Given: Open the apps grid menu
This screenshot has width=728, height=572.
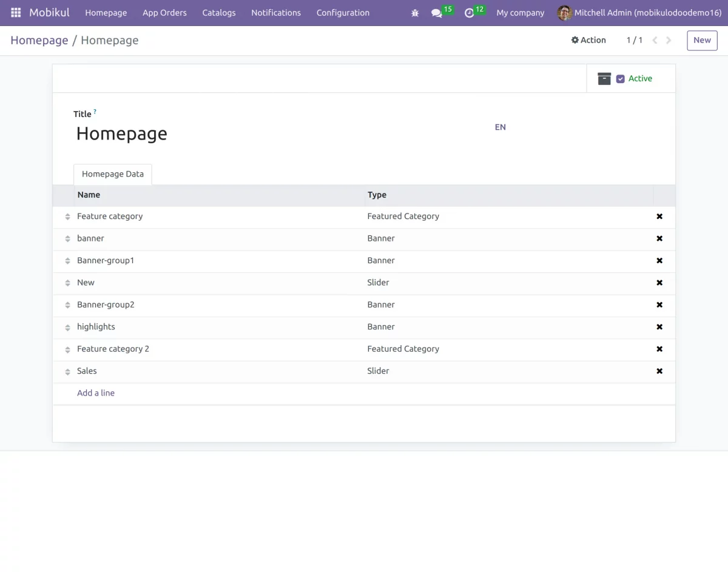Looking at the screenshot, I should click(x=15, y=12).
